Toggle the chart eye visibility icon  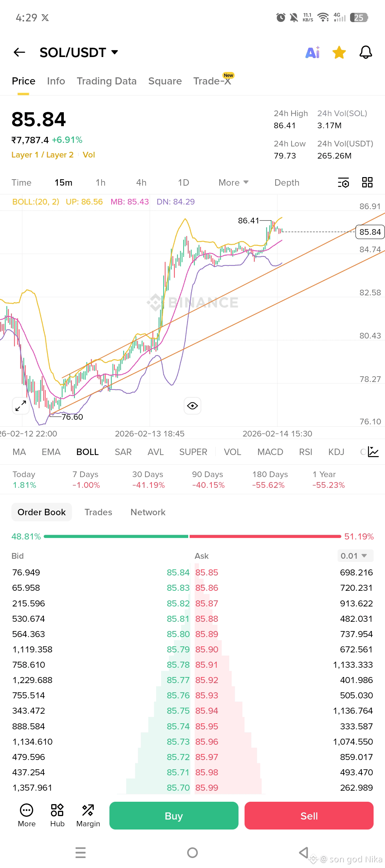(x=192, y=406)
